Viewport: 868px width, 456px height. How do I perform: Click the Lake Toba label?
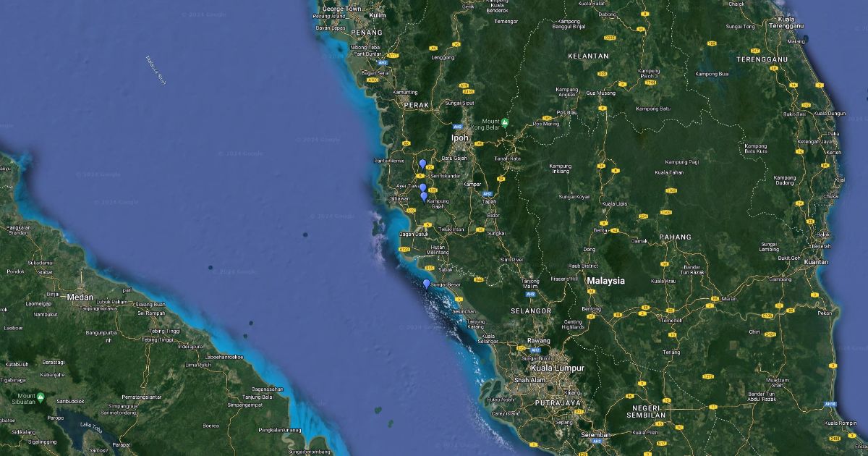tap(92, 425)
